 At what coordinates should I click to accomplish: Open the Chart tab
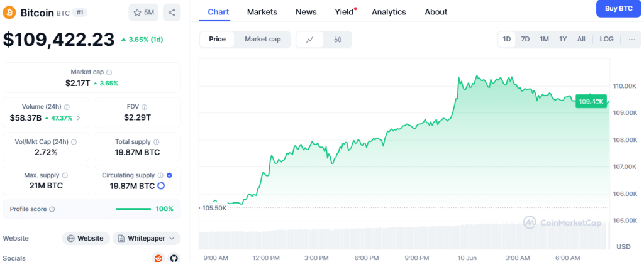(218, 12)
